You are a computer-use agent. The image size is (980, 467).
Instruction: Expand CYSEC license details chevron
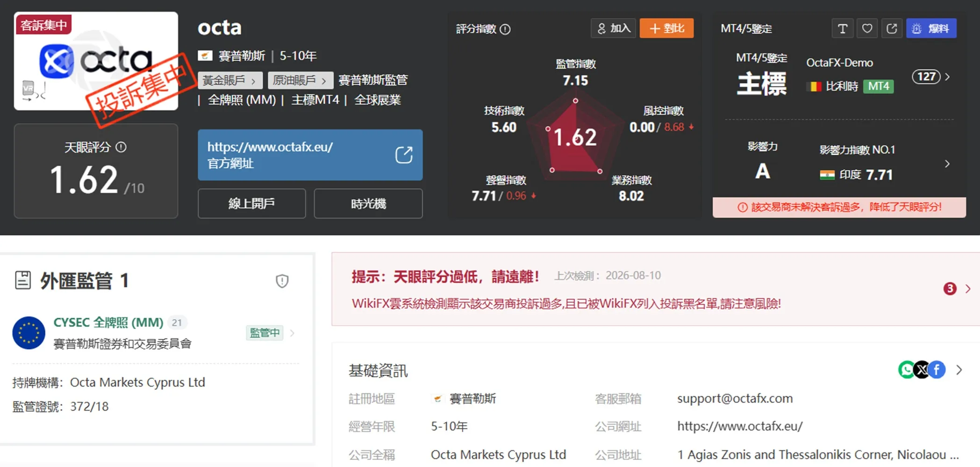[x=293, y=333]
